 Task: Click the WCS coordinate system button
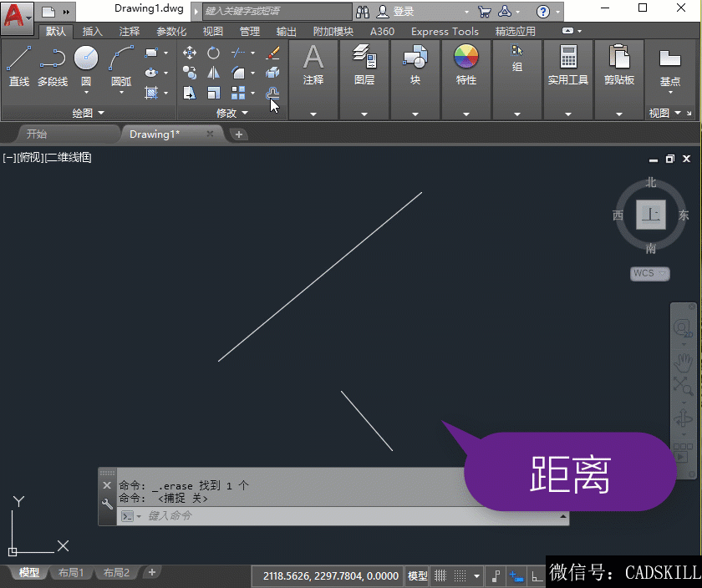[649, 273]
